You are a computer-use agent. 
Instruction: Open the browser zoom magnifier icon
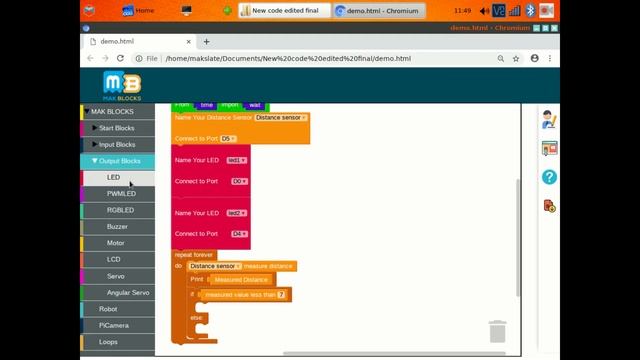501,59
